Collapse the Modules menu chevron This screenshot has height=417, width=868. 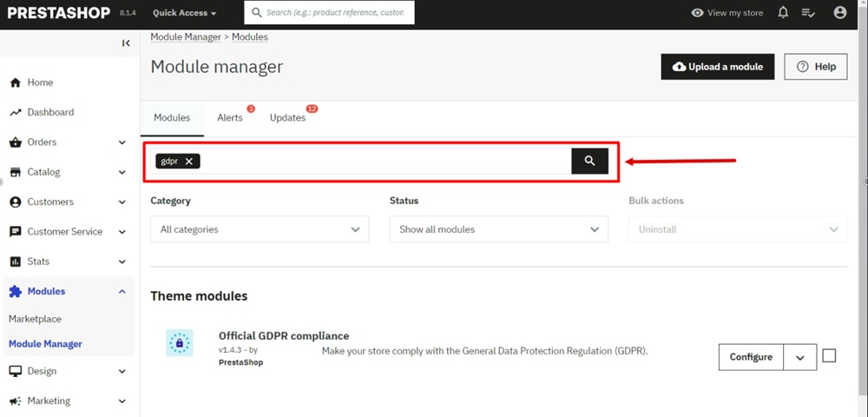tap(122, 291)
